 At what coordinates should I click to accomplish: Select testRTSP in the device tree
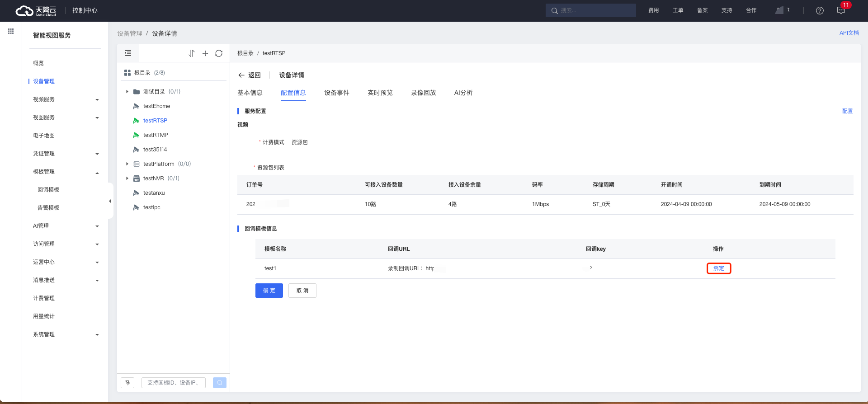[155, 121]
